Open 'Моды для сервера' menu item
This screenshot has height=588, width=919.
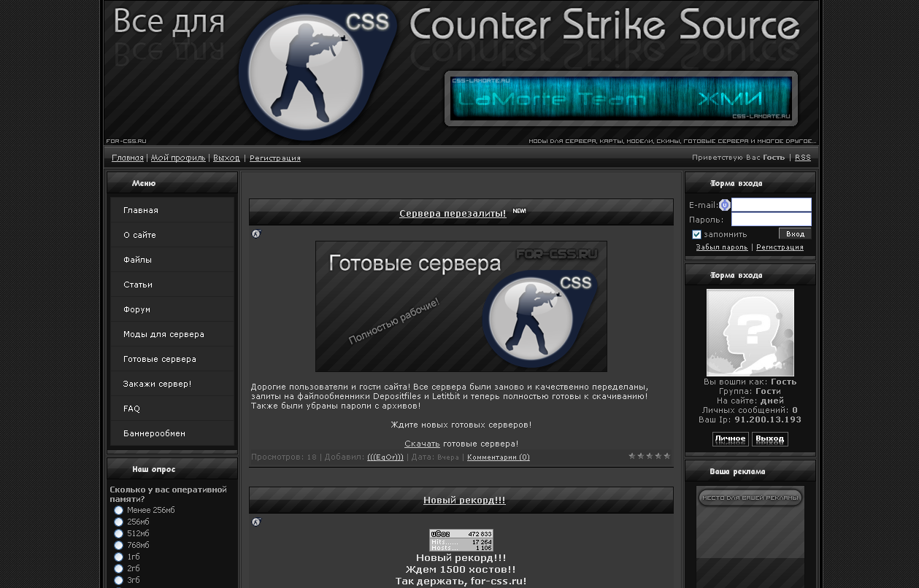click(x=172, y=334)
